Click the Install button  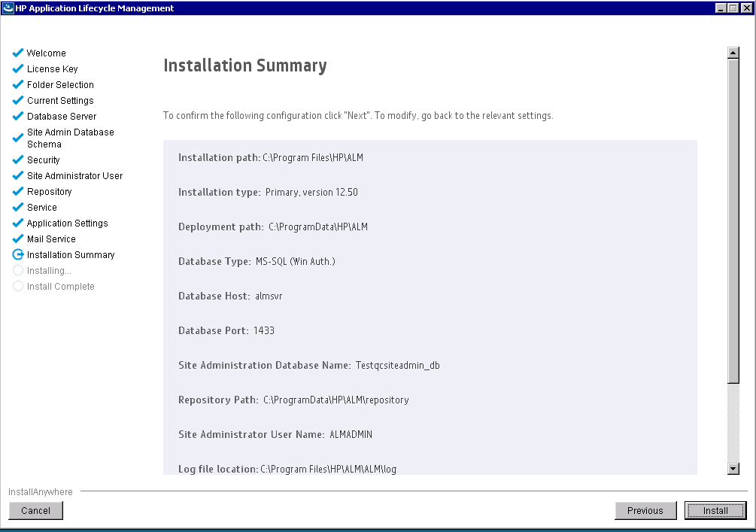tap(715, 510)
